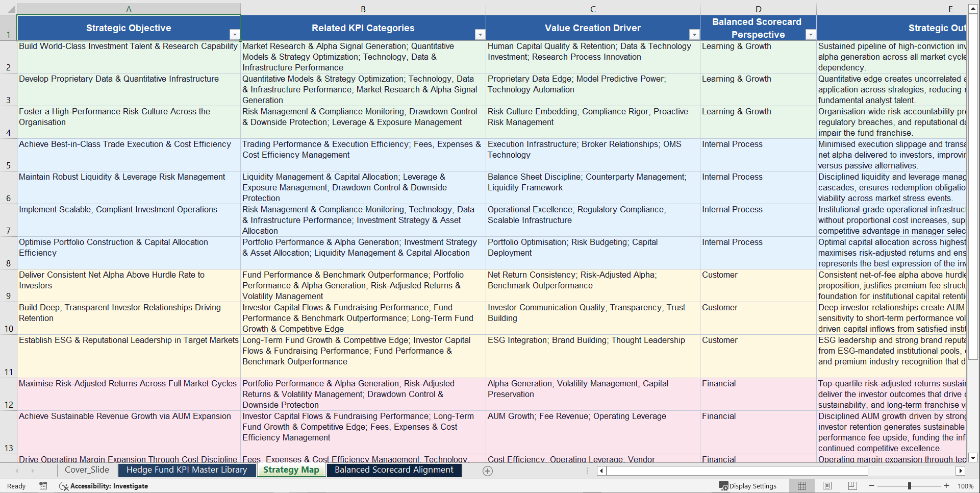This screenshot has height=493, width=980.
Task: Select cell 'Achieve Sustainable Revenue Growth via AUM Expansion'
Action: tap(129, 432)
